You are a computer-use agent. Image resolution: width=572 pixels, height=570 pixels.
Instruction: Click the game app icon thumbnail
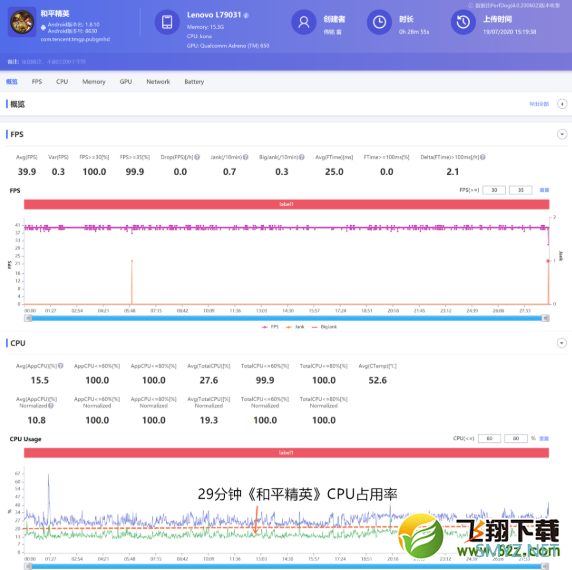pyautogui.click(x=22, y=22)
